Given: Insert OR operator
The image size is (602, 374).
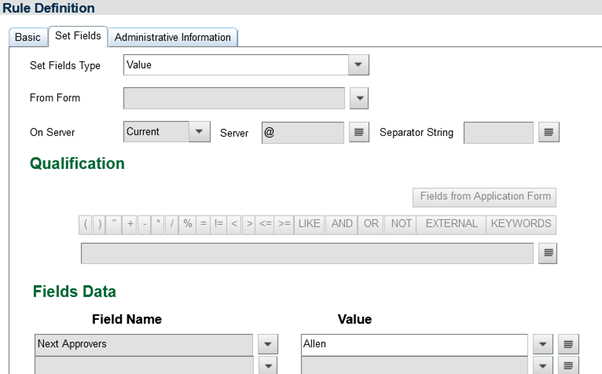Looking at the screenshot, I should point(371,225).
